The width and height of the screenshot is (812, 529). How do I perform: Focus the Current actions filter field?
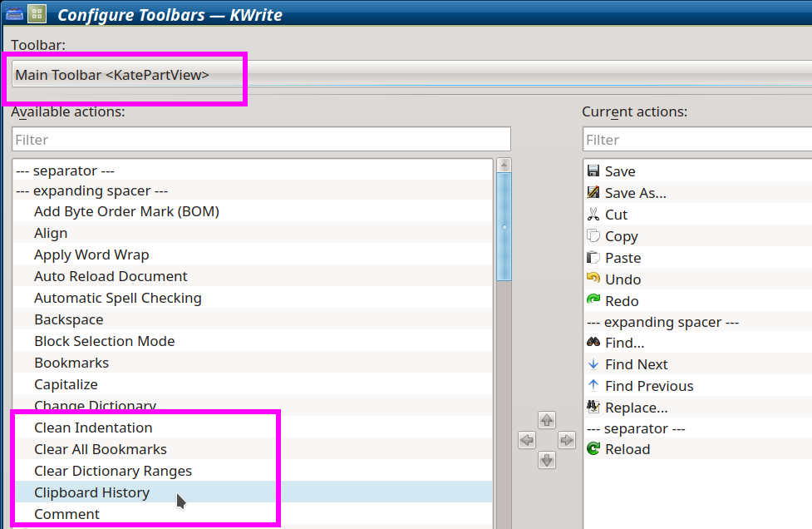(x=697, y=140)
